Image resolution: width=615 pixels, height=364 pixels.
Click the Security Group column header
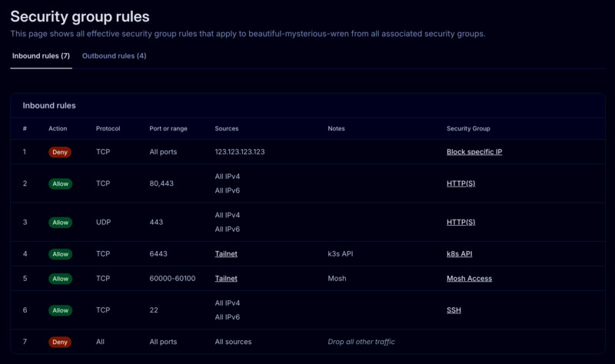point(468,129)
